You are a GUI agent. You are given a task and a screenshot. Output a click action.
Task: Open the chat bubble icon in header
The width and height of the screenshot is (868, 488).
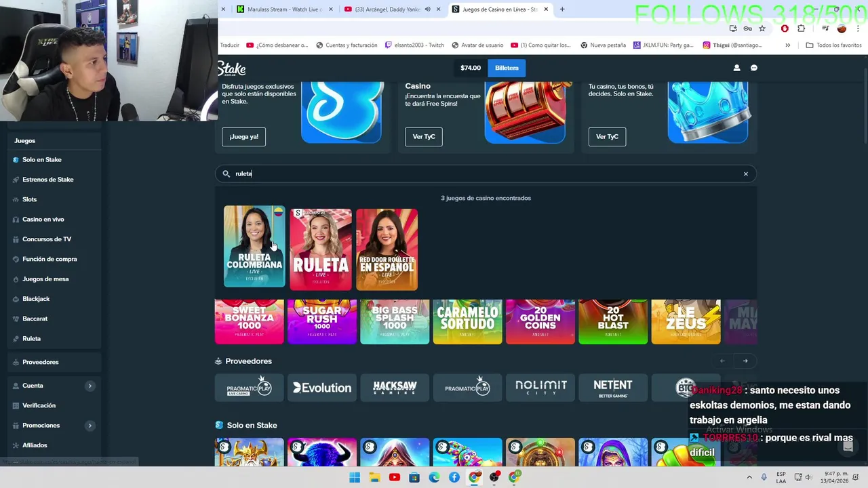click(754, 68)
